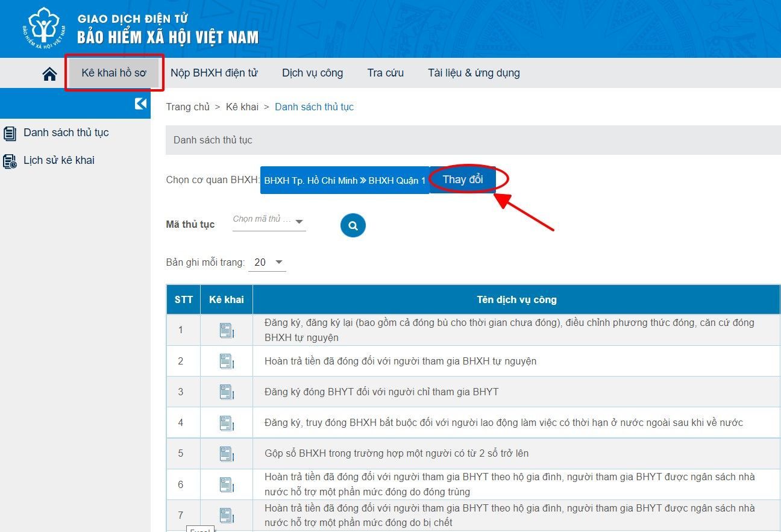Open Kê khai form icon for row 7
The image size is (781, 532).
tap(226, 515)
